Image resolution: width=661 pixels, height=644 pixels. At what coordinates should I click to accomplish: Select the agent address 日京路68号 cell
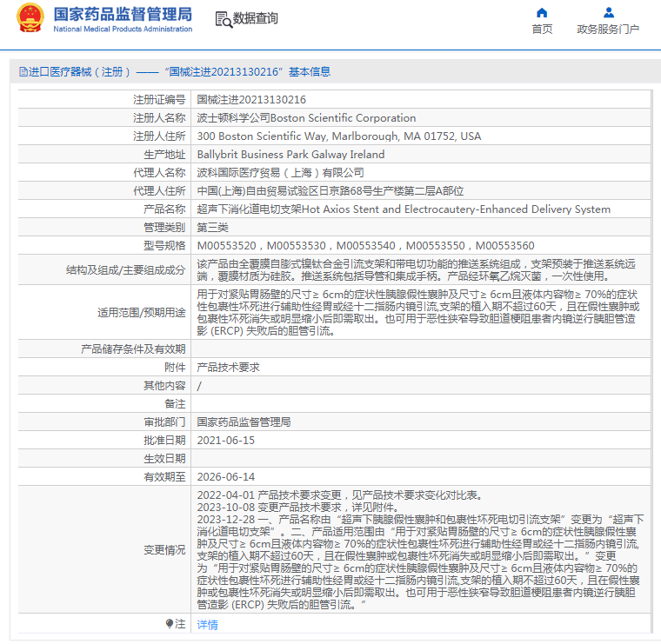(330, 191)
